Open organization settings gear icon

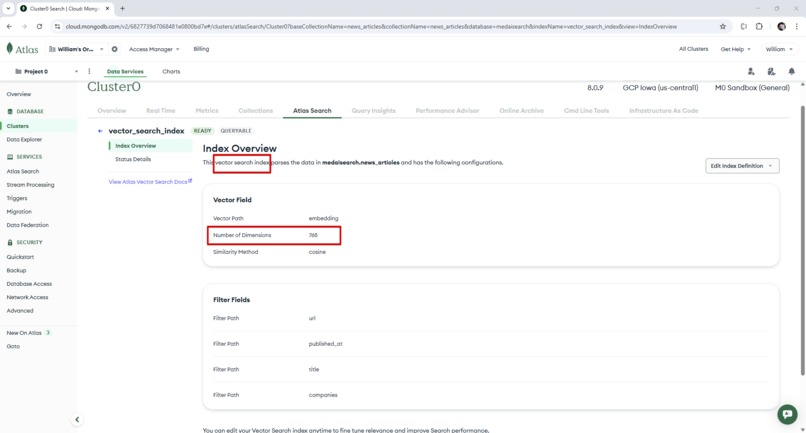(x=115, y=49)
